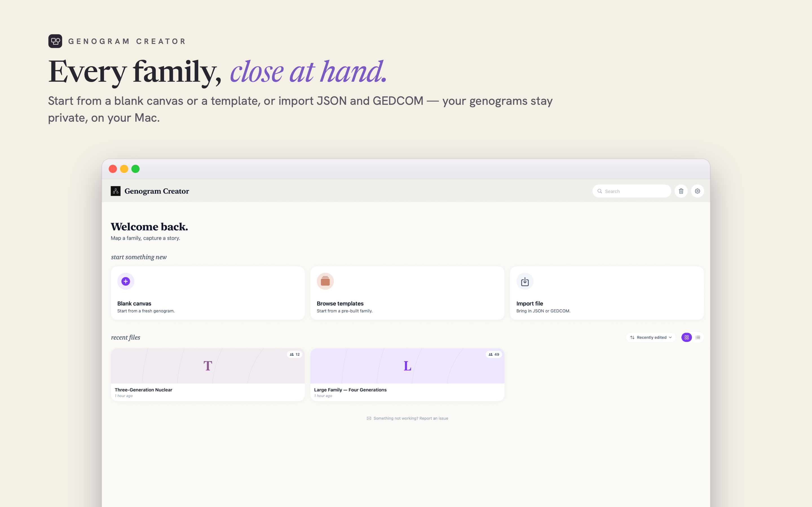Open the Three-Generation Nuclear file thumbnail
Viewport: 812px width, 507px height.
coord(208,366)
